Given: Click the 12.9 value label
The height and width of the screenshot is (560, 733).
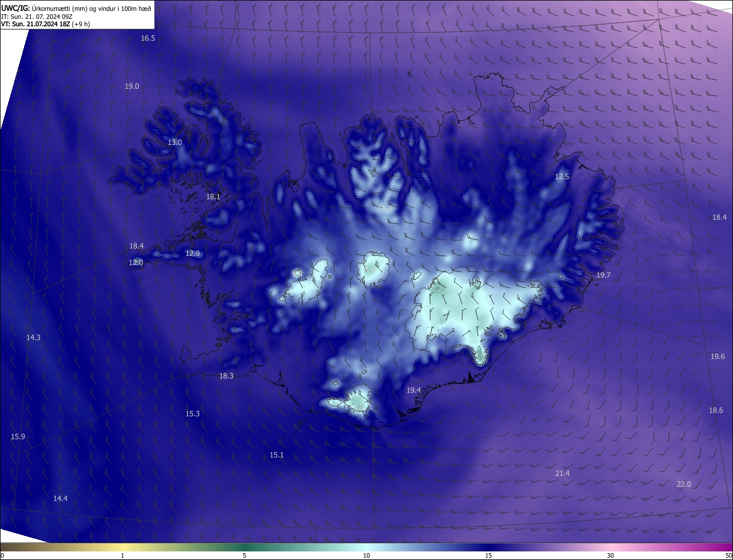Looking at the screenshot, I should [x=192, y=254].
